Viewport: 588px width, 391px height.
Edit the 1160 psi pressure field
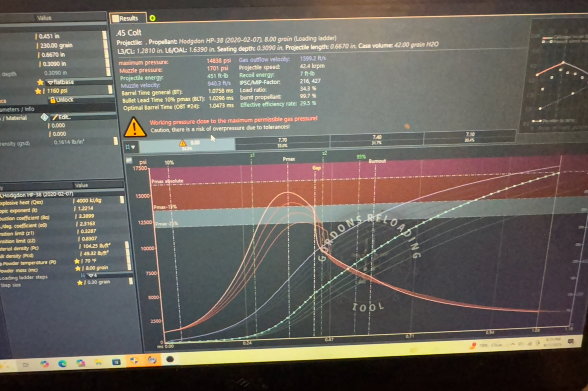(x=57, y=91)
